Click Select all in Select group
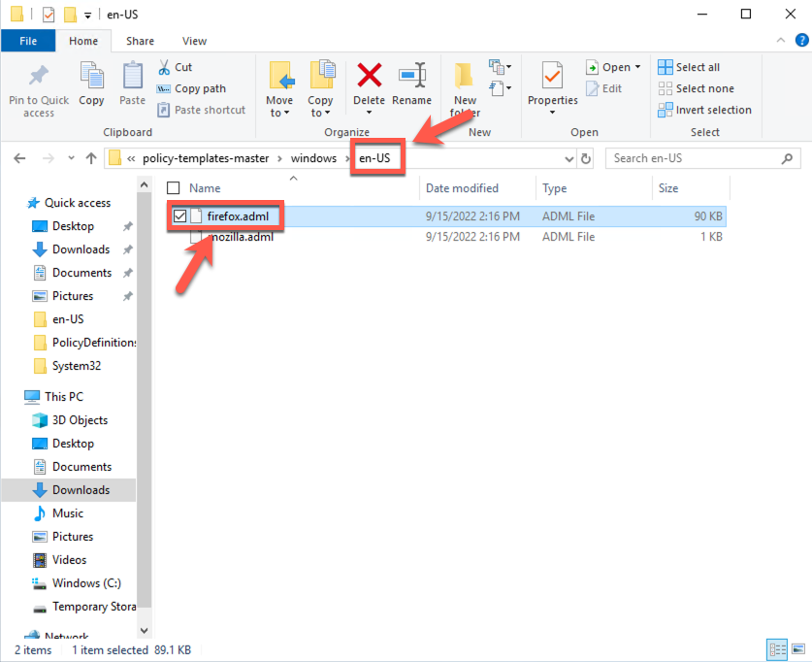The width and height of the screenshot is (812, 662). coord(689,67)
